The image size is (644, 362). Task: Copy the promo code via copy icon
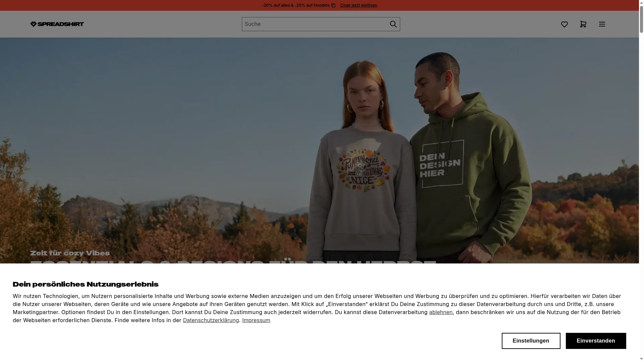(333, 5)
